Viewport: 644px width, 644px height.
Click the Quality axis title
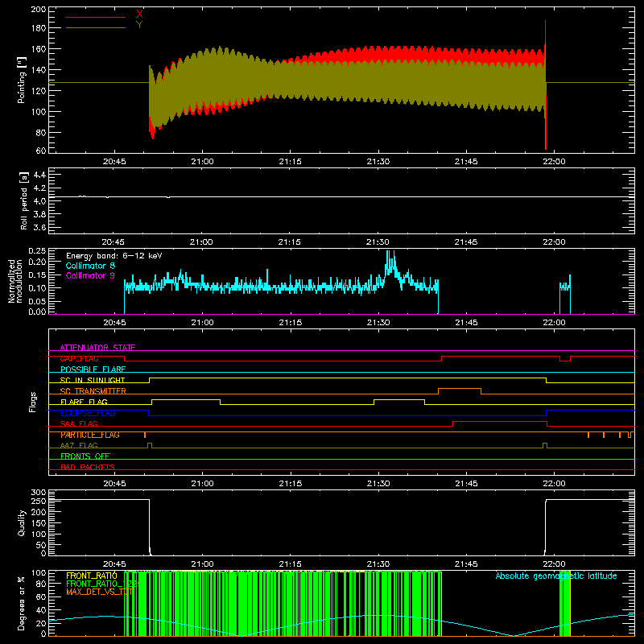[22, 522]
